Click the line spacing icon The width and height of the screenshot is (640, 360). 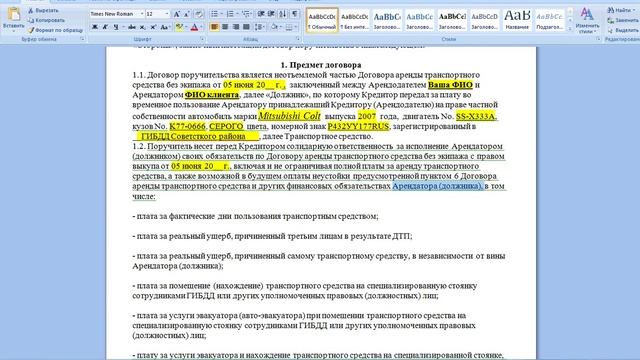259,27
